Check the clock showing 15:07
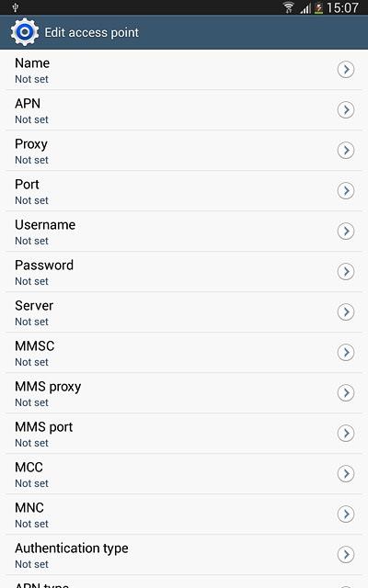 tap(342, 8)
